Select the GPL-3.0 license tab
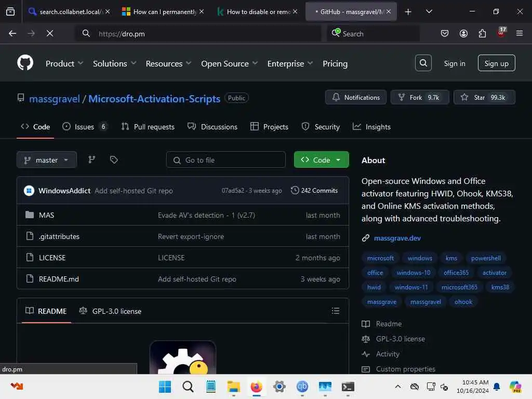Image resolution: width=532 pixels, height=399 pixels. coord(110,311)
